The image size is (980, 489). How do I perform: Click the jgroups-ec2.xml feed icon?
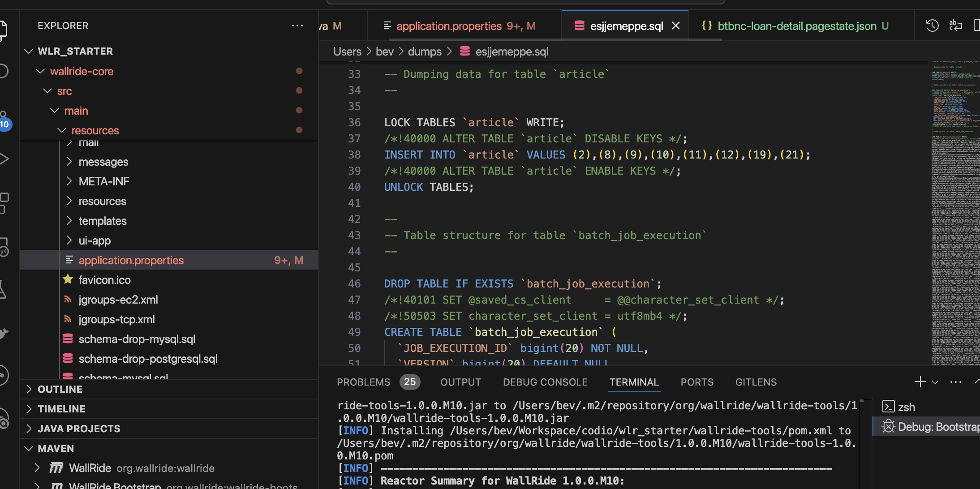[x=68, y=299]
